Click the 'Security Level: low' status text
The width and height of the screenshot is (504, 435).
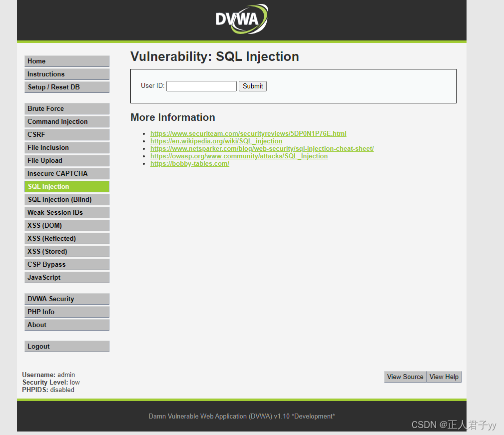coord(51,383)
